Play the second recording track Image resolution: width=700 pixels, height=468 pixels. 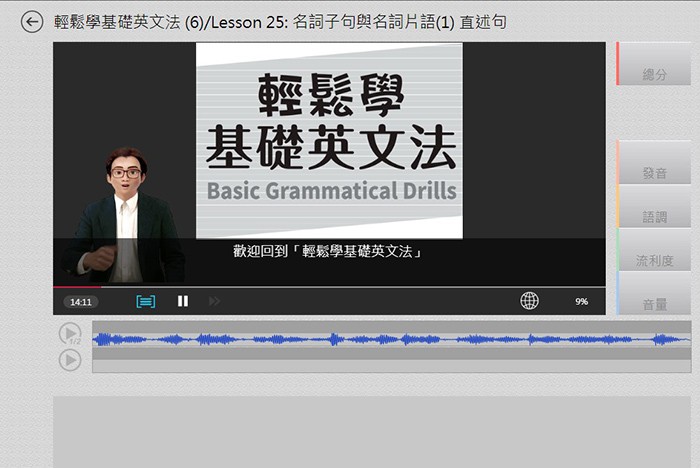coord(70,360)
